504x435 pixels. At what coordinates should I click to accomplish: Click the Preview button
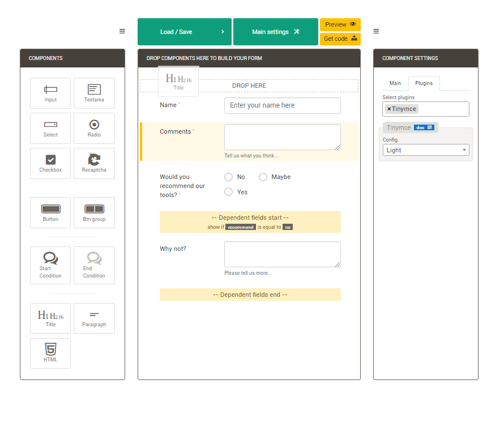click(x=340, y=24)
